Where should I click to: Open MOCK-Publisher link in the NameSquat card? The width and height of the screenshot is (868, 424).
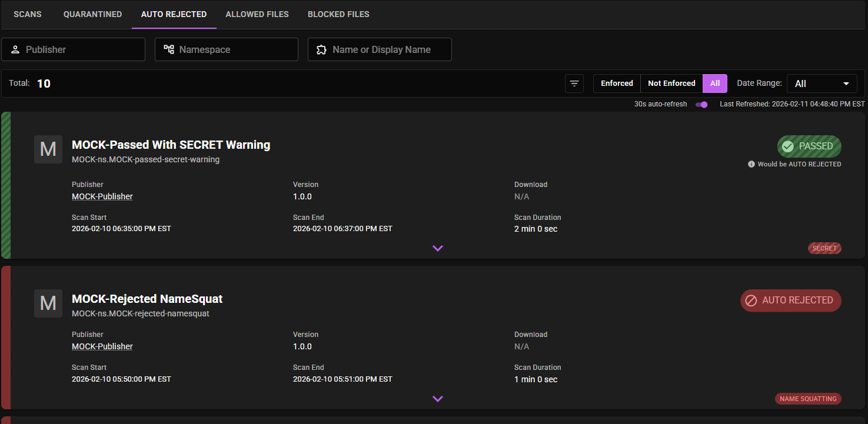tap(102, 346)
